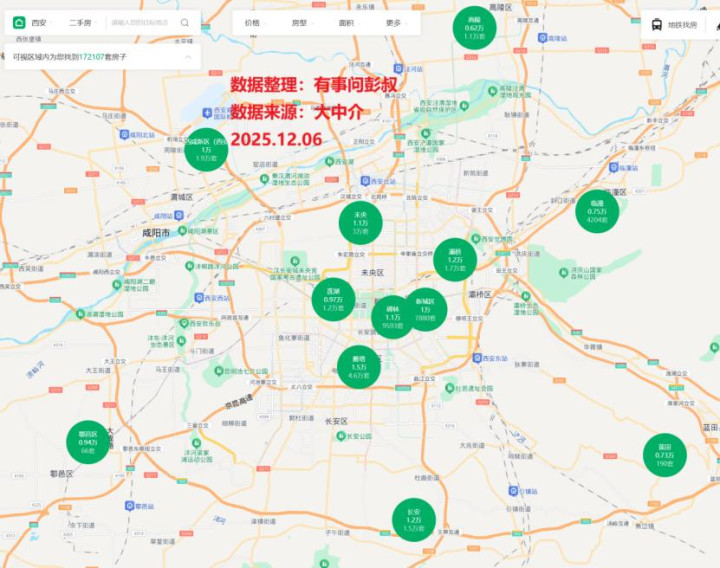Click the 京昆高速 road label
Viewport: 720px width, 568px height.
[x=239, y=401]
